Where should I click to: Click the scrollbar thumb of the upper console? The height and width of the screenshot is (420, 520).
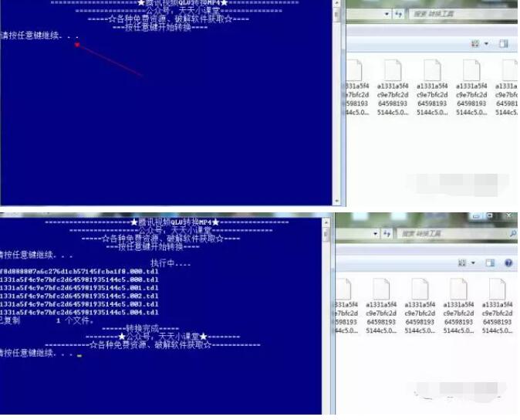pos(336,15)
